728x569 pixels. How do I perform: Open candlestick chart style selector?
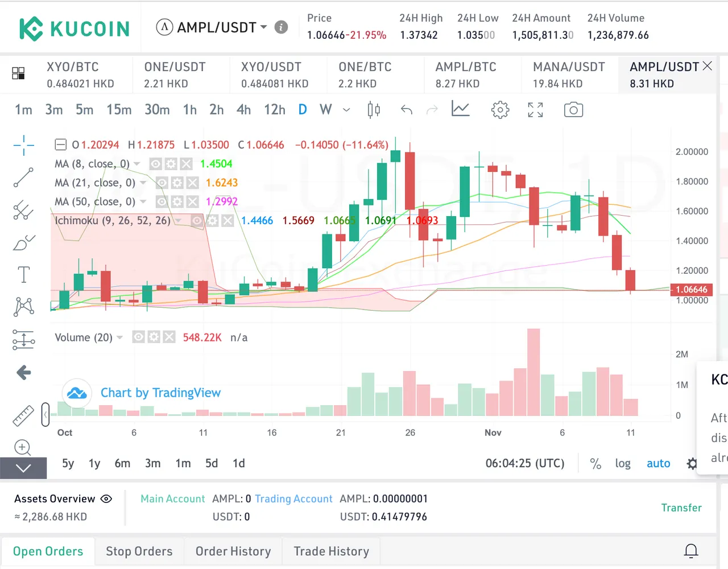(x=374, y=110)
